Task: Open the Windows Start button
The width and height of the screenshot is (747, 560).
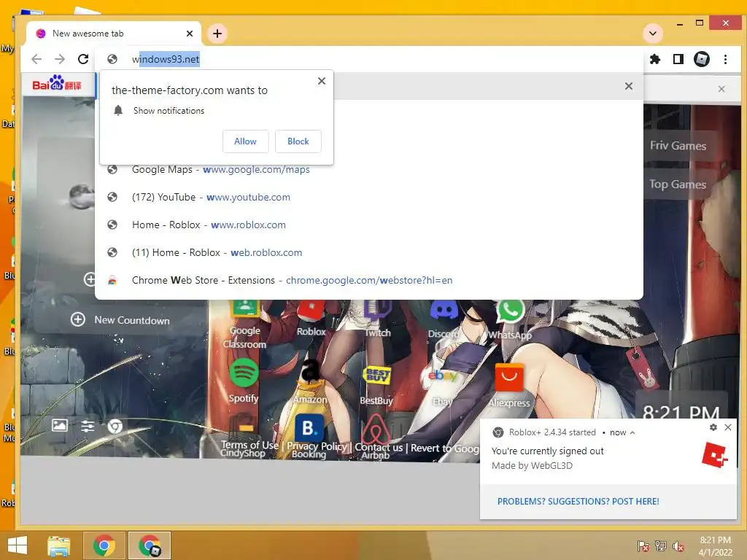Action: (x=18, y=545)
